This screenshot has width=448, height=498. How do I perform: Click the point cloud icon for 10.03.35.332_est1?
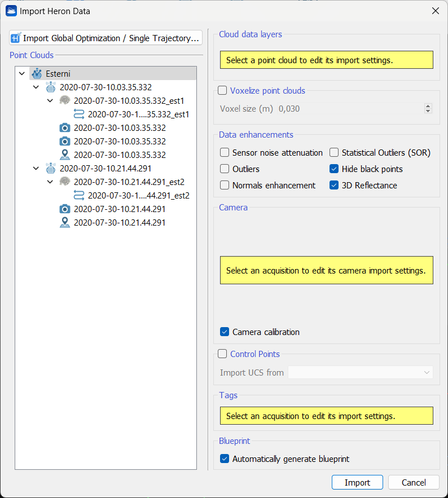point(65,101)
